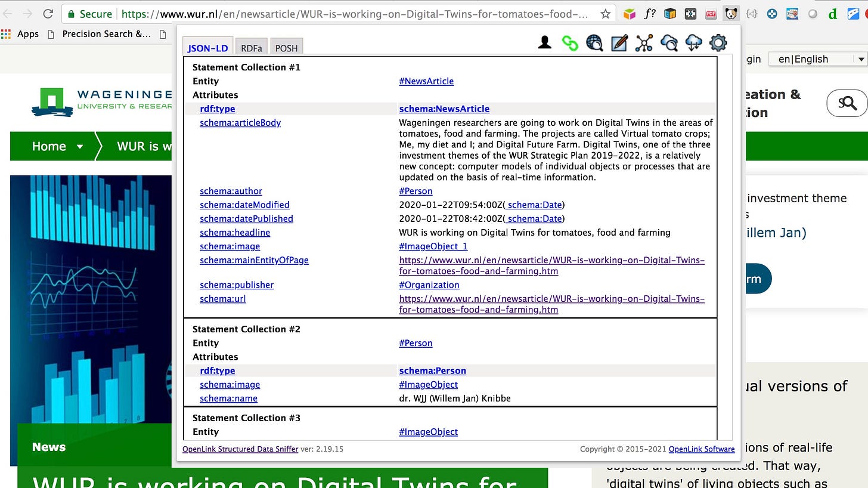Click the blue road extension icon
Image resolution: width=868 pixels, height=488 pixels.
(853, 14)
